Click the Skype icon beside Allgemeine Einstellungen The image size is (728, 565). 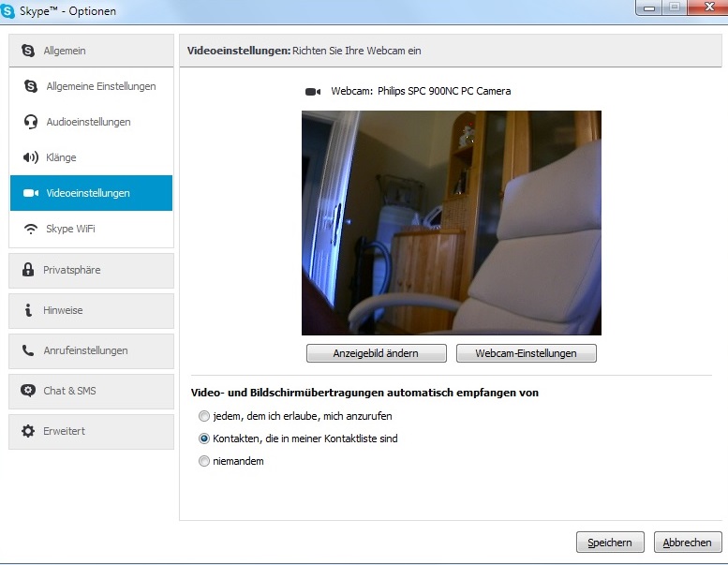(31, 86)
